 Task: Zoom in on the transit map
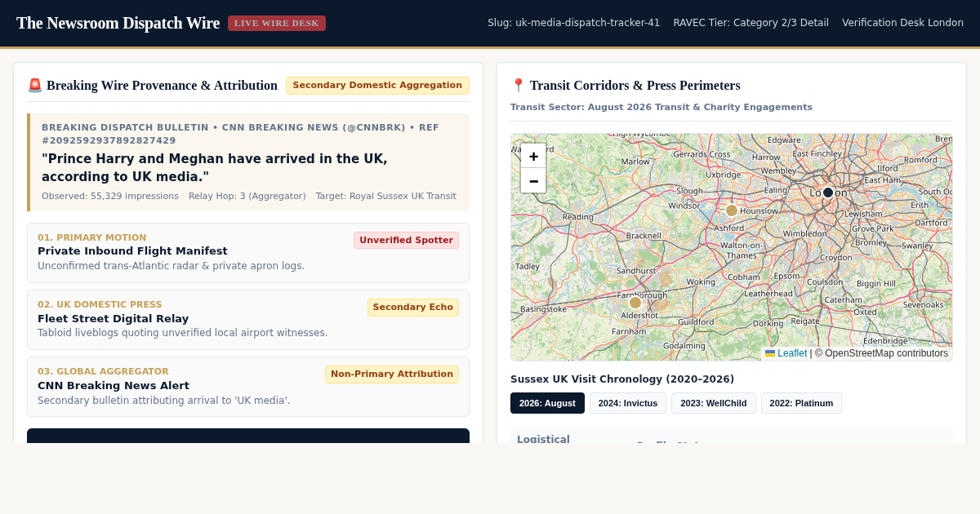point(533,156)
